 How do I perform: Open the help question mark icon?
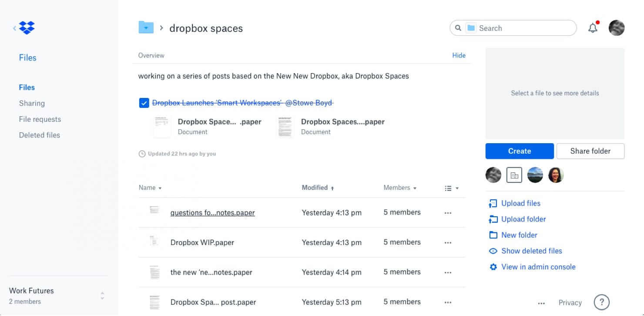601,302
